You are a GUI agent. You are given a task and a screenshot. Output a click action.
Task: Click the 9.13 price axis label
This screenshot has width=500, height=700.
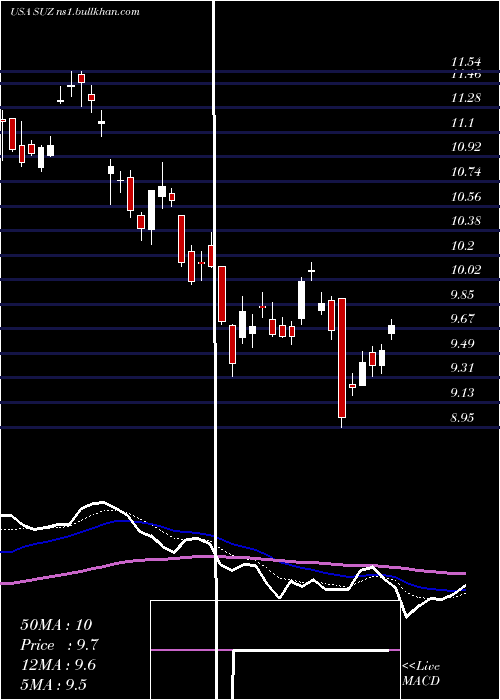tap(462, 393)
